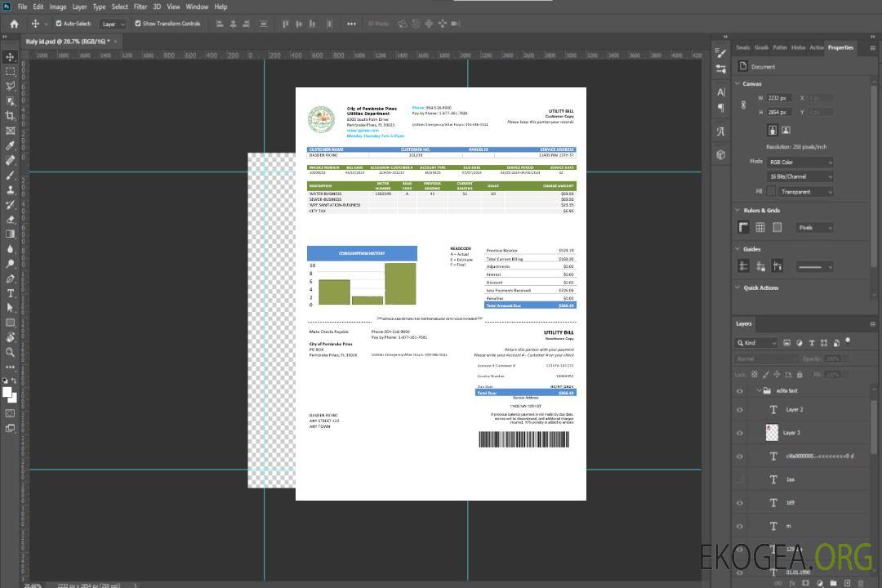The height and width of the screenshot is (588, 882).
Task: Open the Filter menu
Action: [140, 7]
